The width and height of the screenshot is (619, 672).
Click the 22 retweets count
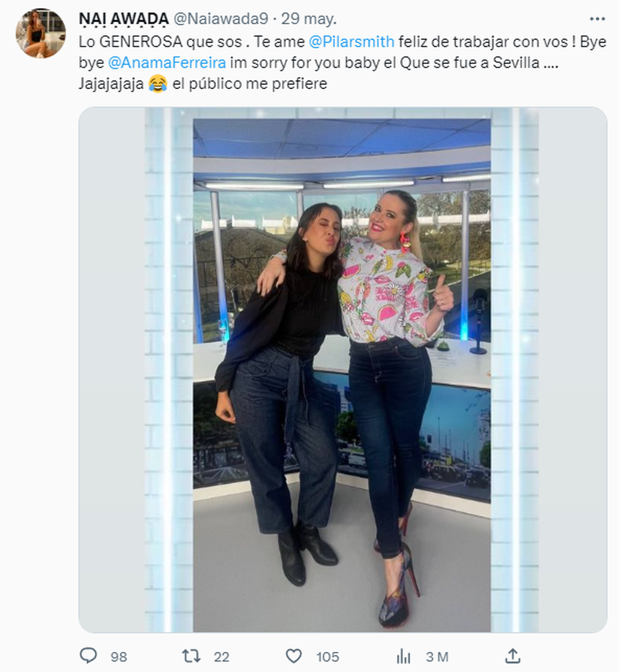(221, 657)
